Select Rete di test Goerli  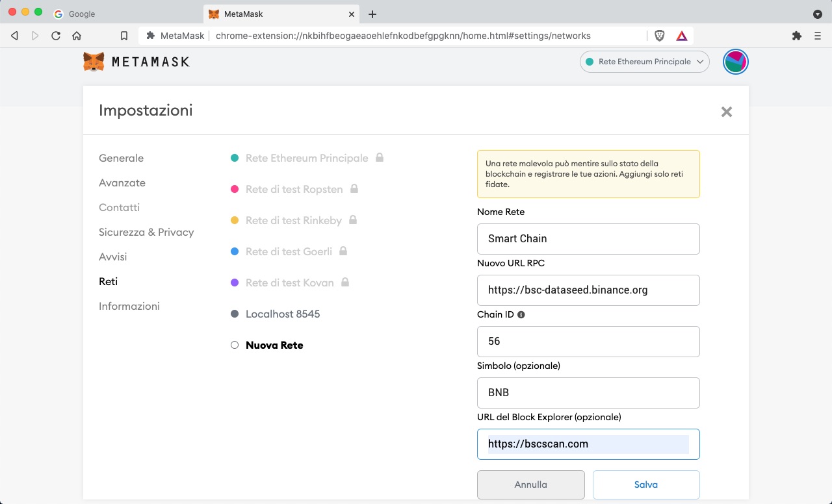coord(289,251)
